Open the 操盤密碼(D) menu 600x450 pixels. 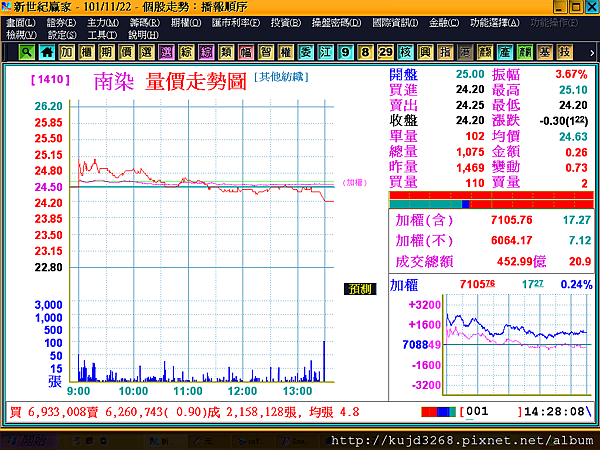[x=336, y=23]
